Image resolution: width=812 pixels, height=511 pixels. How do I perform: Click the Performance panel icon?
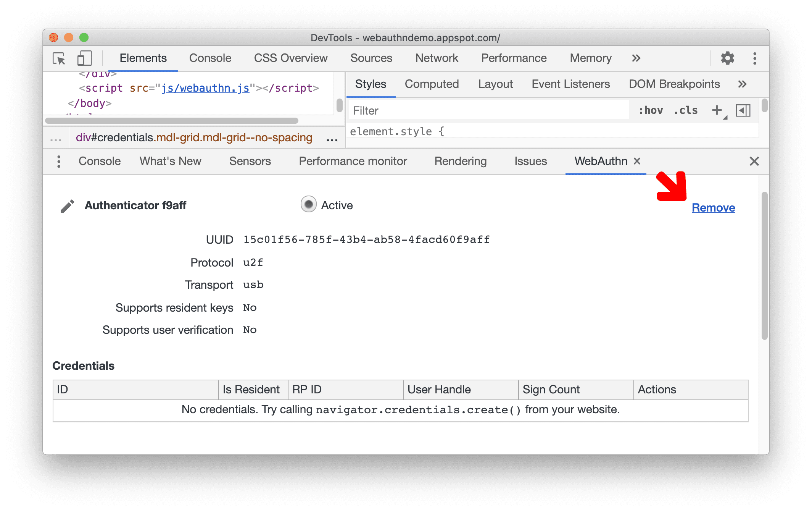click(513, 58)
